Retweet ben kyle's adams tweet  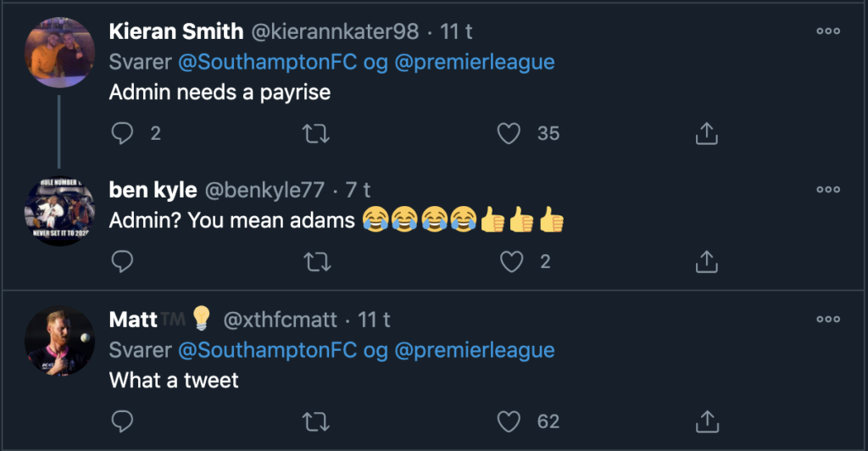pos(317,262)
